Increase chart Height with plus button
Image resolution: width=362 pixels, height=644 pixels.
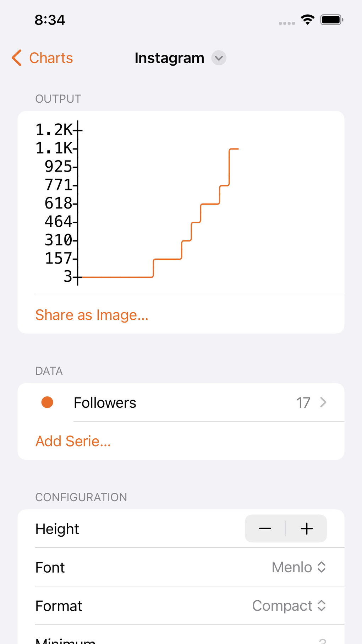307,529
